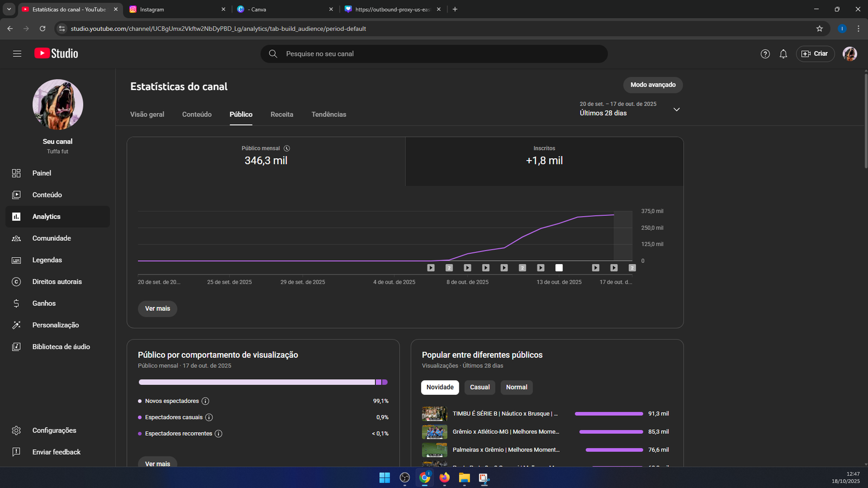
Task: Open the hamburger navigation menu
Action: tap(17, 54)
